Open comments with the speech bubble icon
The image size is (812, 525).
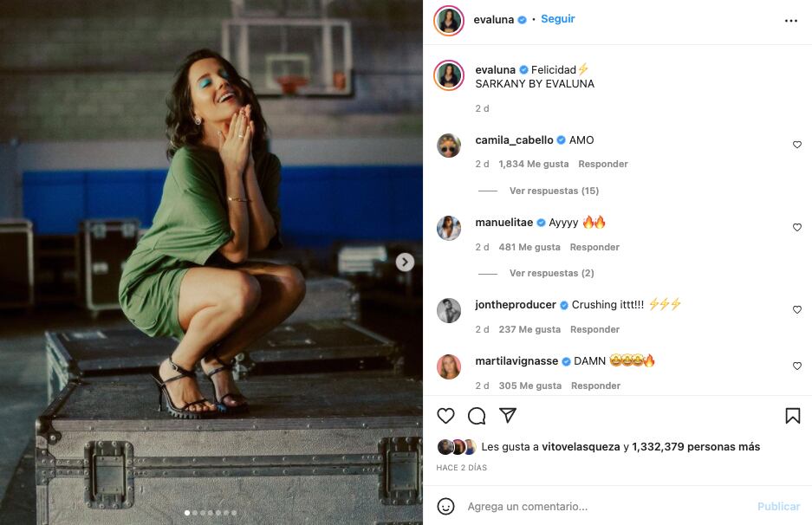click(x=477, y=416)
